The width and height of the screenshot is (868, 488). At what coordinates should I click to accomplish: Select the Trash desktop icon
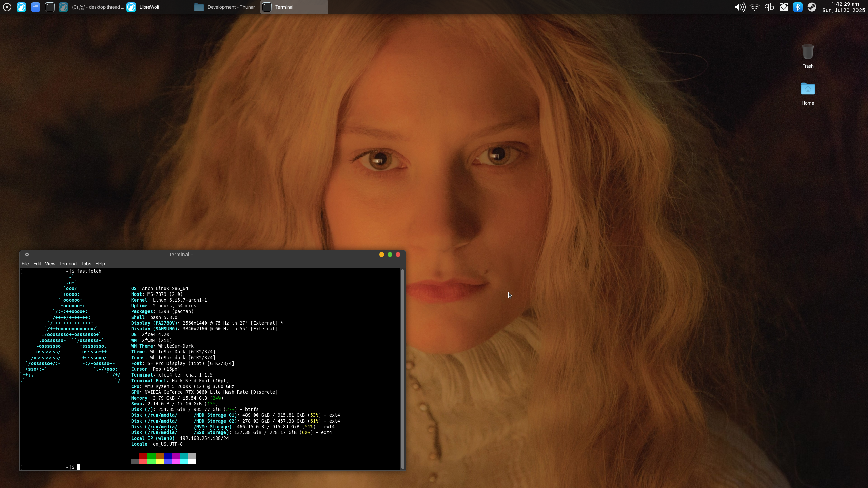tap(808, 56)
